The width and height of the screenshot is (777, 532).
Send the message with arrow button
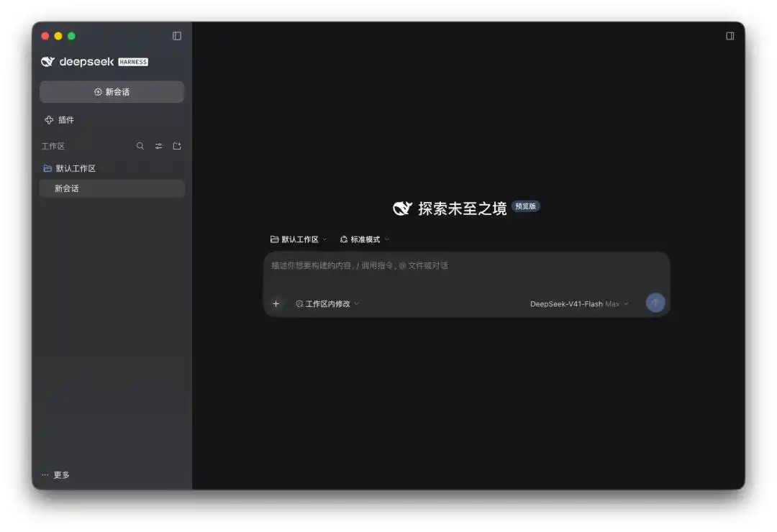(655, 303)
